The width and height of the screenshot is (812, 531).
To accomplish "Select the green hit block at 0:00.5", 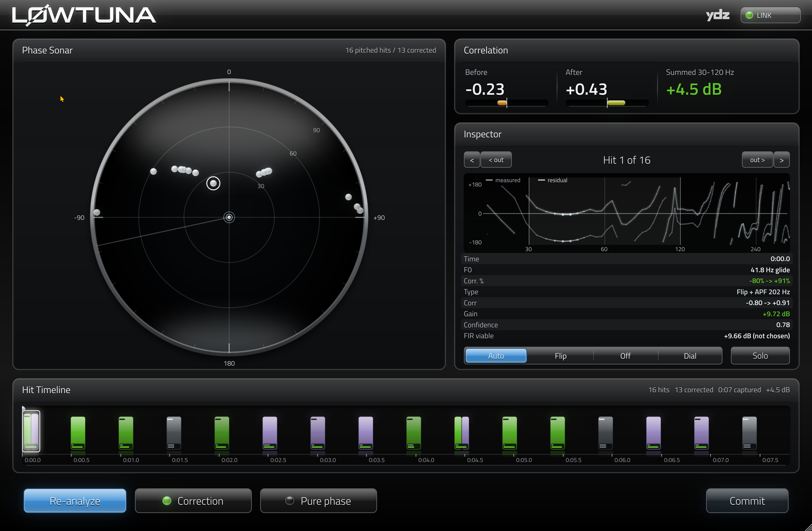I will tap(78, 433).
